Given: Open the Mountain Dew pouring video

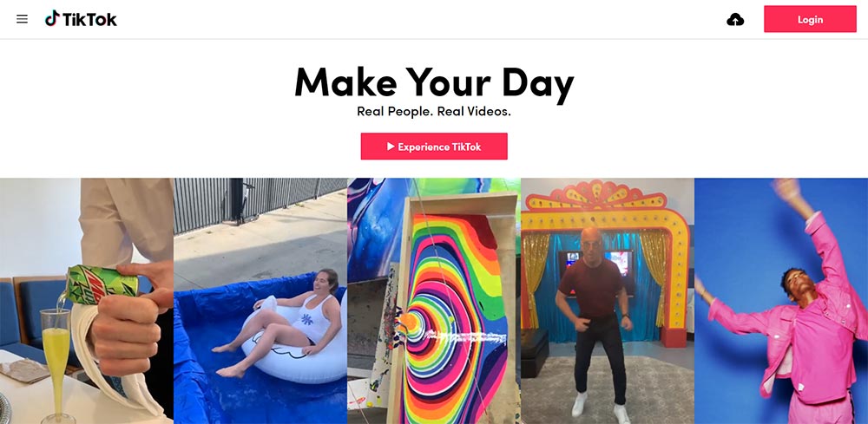Looking at the screenshot, I should 86,301.
